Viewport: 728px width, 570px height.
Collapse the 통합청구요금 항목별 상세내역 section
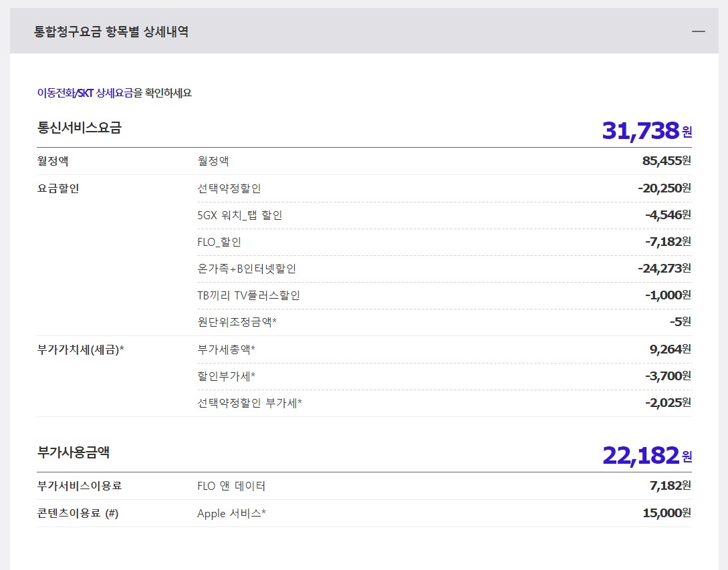point(699,31)
